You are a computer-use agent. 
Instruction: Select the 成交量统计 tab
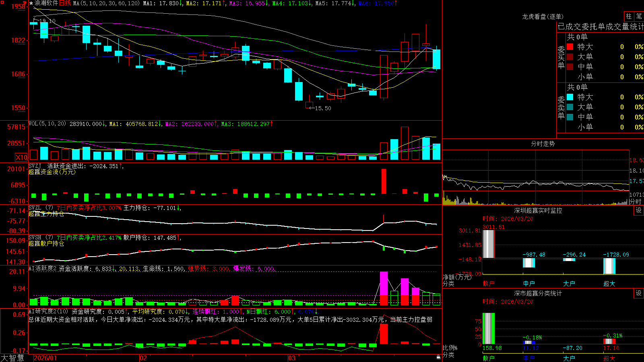tap(625, 27)
